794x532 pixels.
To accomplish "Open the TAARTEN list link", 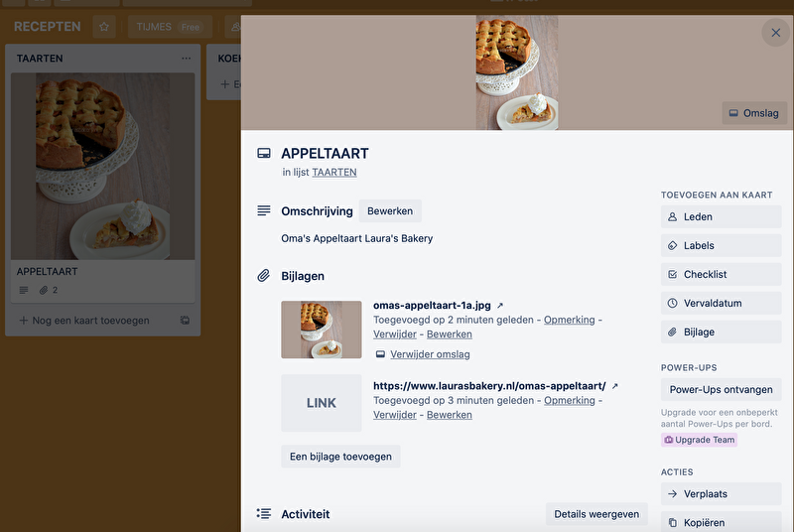I will [x=334, y=172].
